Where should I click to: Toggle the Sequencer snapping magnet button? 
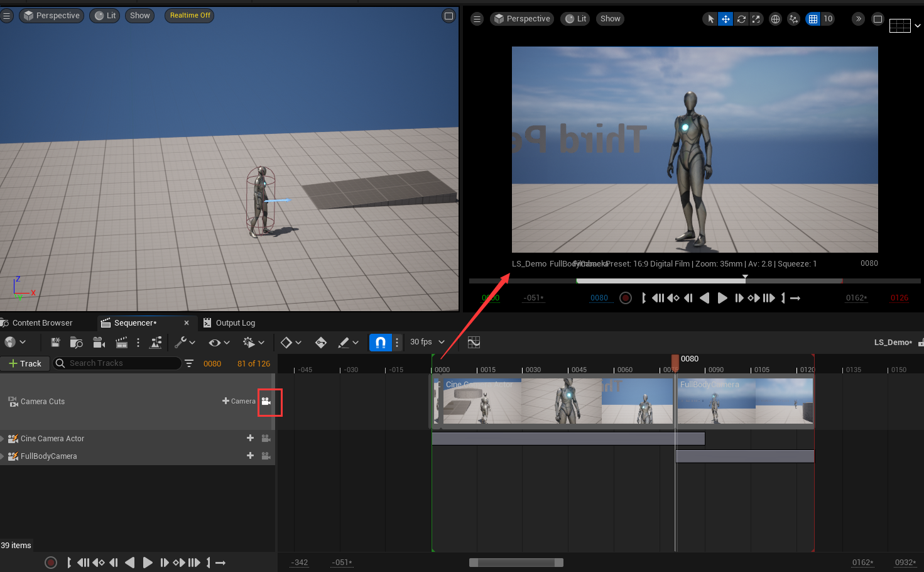coord(380,342)
